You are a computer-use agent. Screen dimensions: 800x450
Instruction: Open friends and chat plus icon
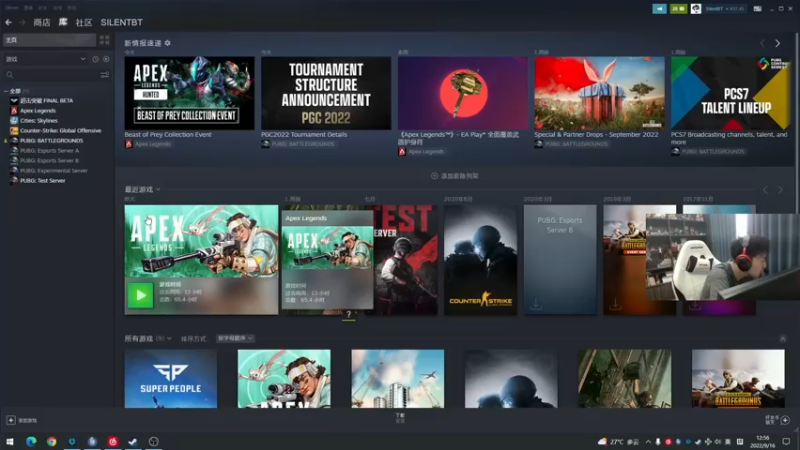click(785, 420)
